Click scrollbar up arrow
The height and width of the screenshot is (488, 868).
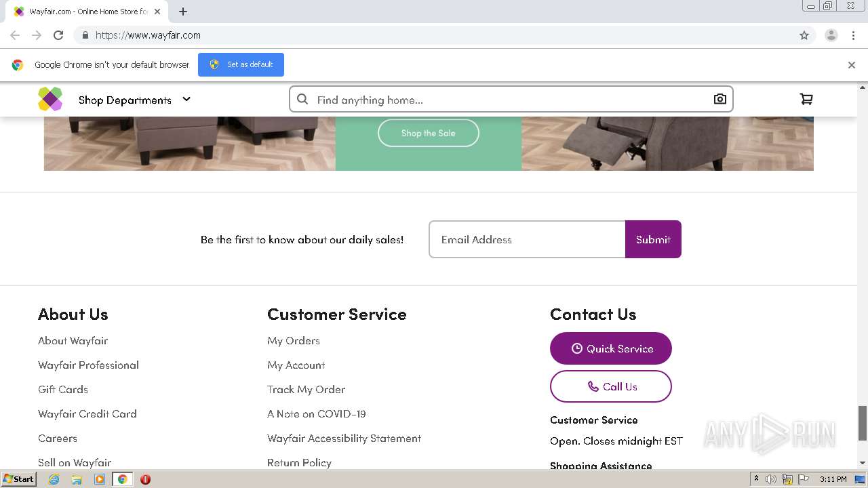(x=863, y=87)
